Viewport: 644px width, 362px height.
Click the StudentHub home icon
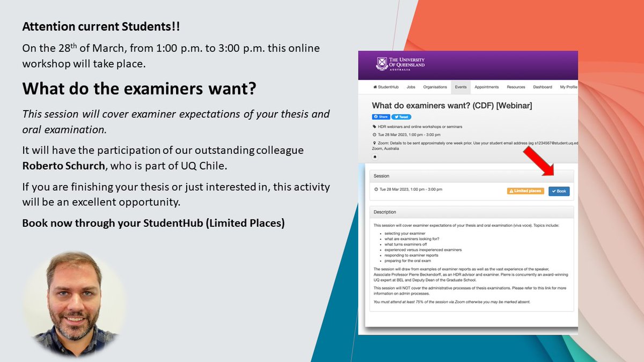[375, 87]
